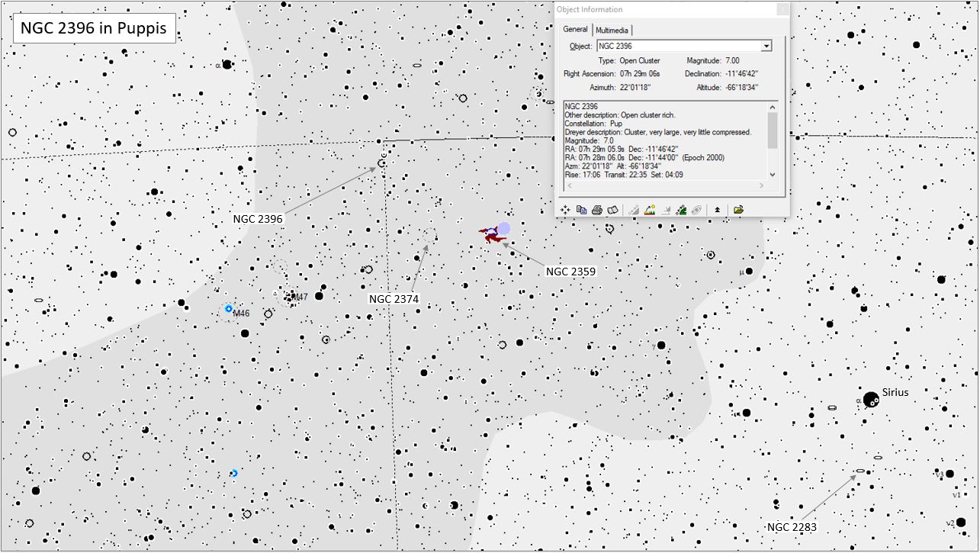Click the horizontal scrollbar right arrow

point(761,185)
